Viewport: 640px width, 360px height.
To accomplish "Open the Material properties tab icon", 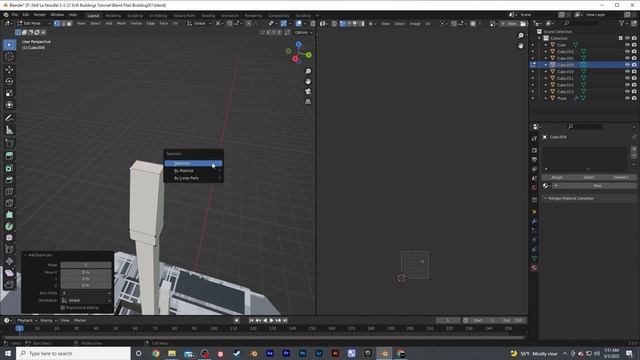I will pos(534,268).
